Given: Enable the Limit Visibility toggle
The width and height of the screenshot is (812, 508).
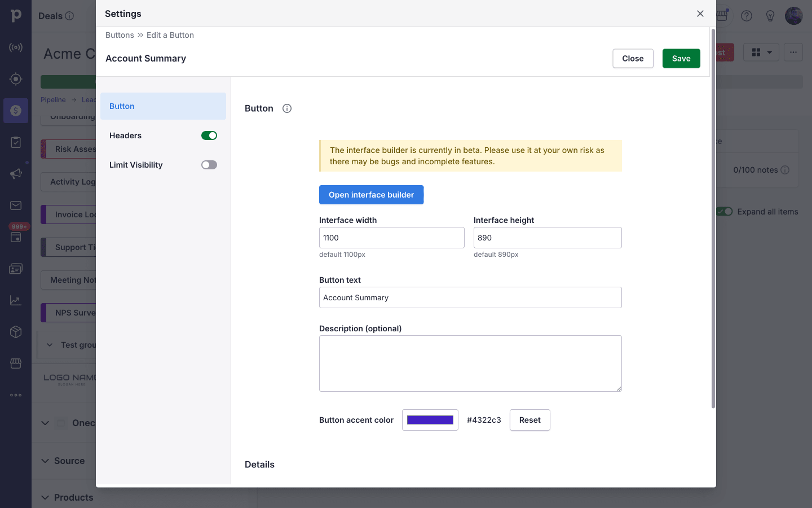Looking at the screenshot, I should 209,165.
